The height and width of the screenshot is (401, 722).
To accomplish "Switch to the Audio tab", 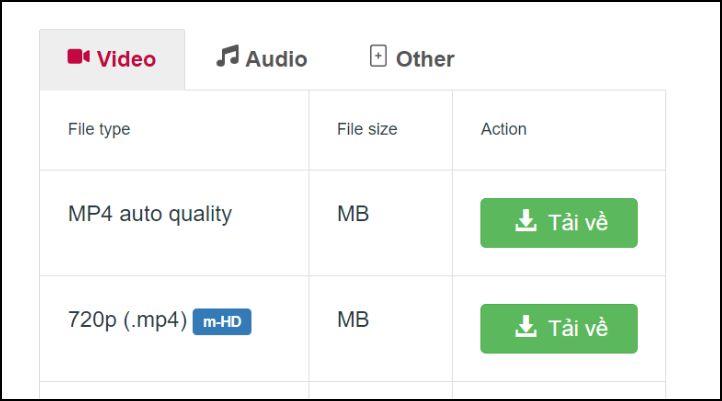I will pyautogui.click(x=262, y=59).
